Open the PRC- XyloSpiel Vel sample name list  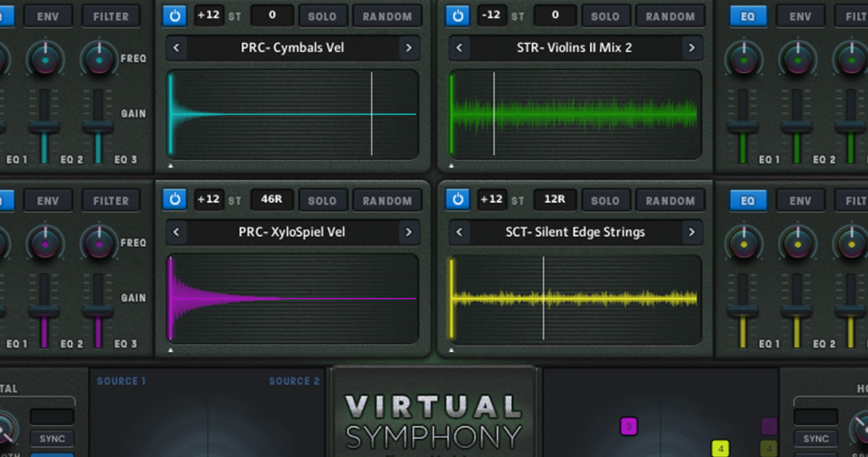point(292,232)
